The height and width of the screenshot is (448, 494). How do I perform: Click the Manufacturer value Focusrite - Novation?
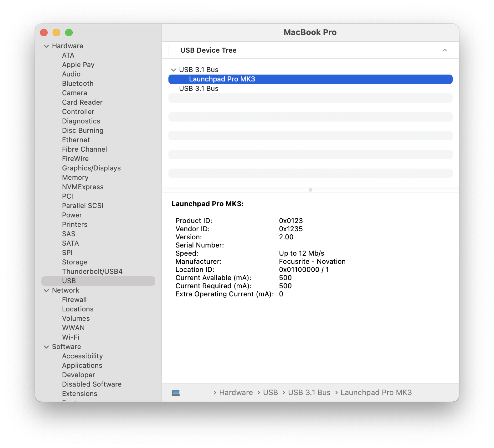pos(312,262)
